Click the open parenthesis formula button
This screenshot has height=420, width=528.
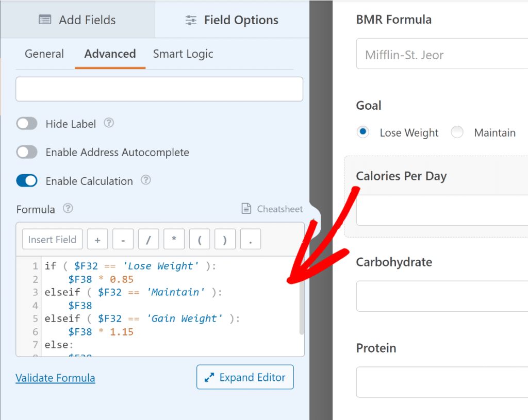200,239
